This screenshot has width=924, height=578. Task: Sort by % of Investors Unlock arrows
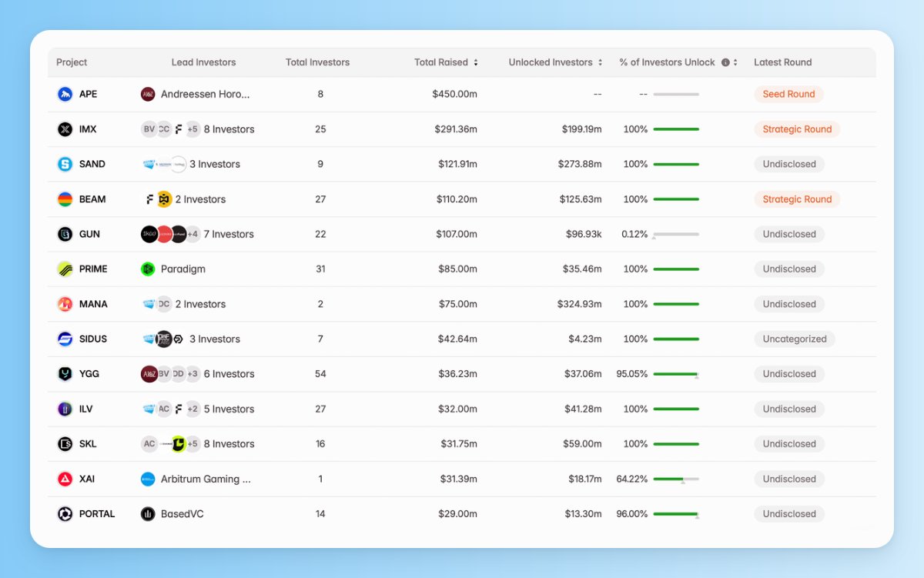[735, 62]
